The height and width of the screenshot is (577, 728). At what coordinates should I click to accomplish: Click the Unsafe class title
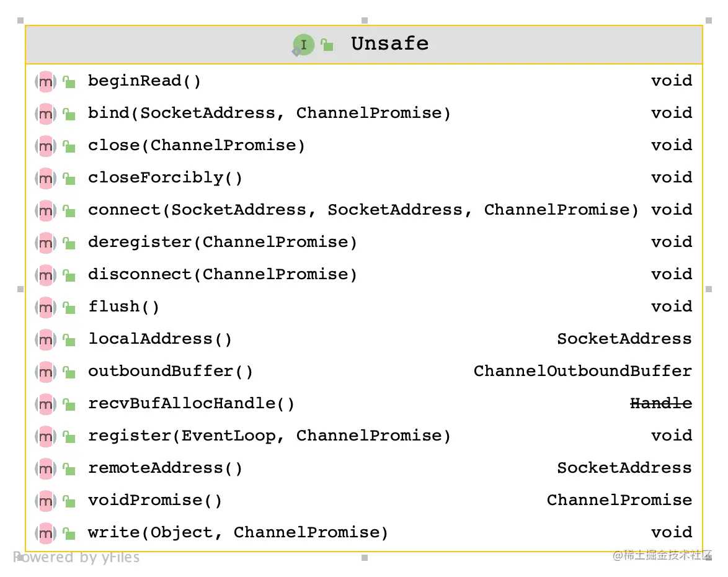pyautogui.click(x=389, y=44)
